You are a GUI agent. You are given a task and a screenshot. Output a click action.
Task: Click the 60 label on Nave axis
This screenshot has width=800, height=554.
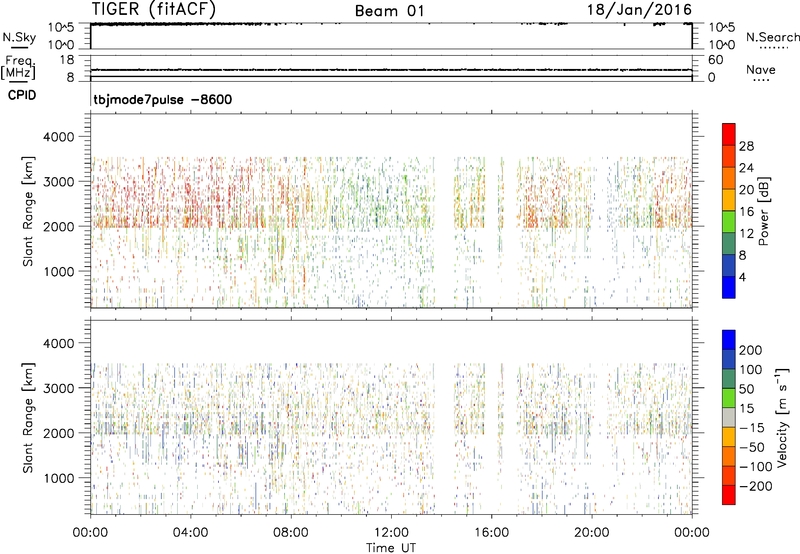tap(716, 60)
